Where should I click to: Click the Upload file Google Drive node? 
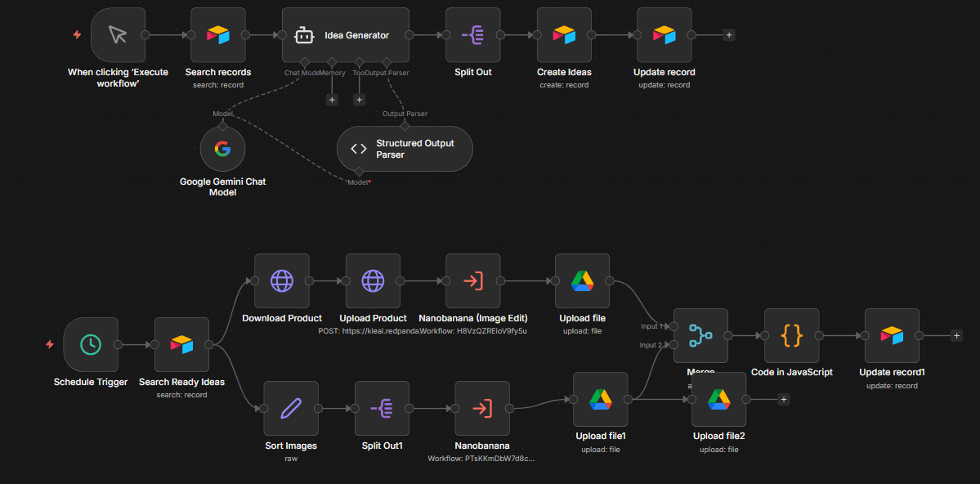[x=582, y=280]
